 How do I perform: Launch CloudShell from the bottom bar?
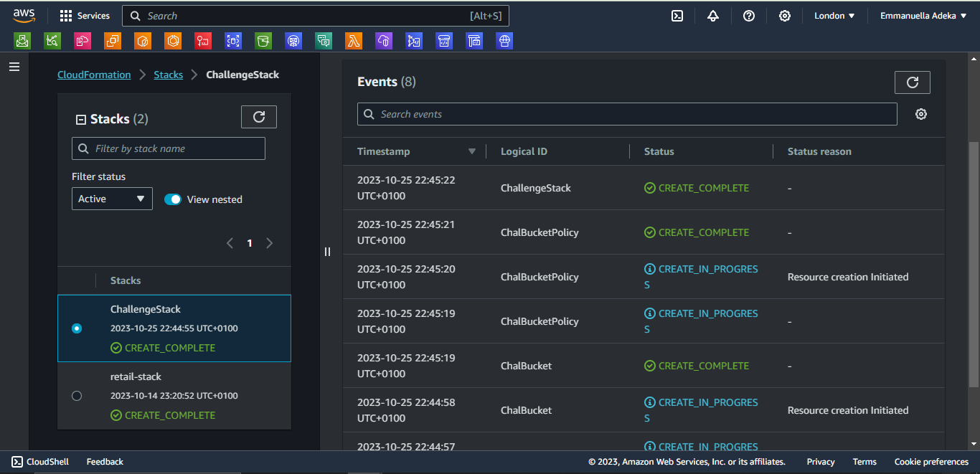pos(39,461)
